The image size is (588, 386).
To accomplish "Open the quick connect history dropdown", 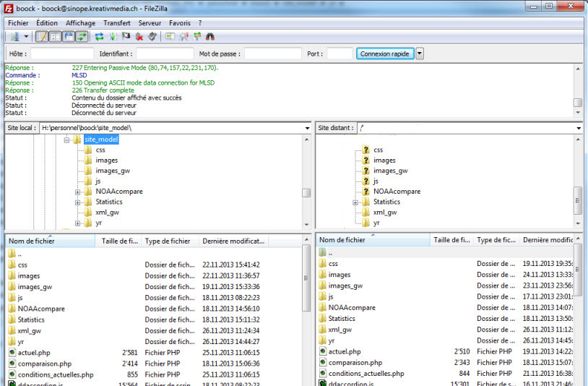I will click(x=420, y=53).
